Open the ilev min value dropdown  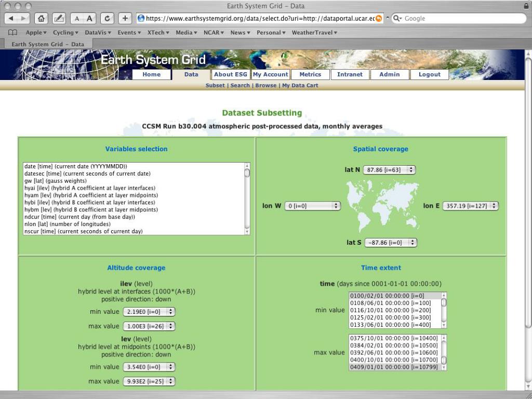149,312
